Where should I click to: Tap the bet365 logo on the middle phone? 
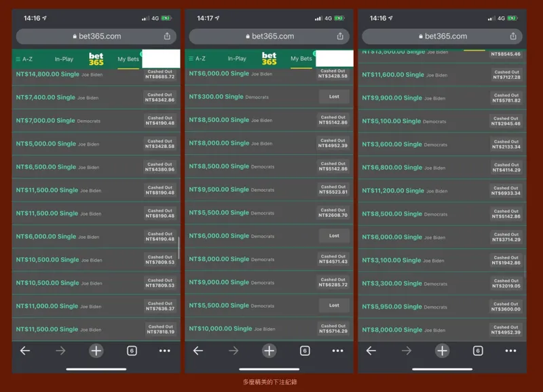(269, 59)
